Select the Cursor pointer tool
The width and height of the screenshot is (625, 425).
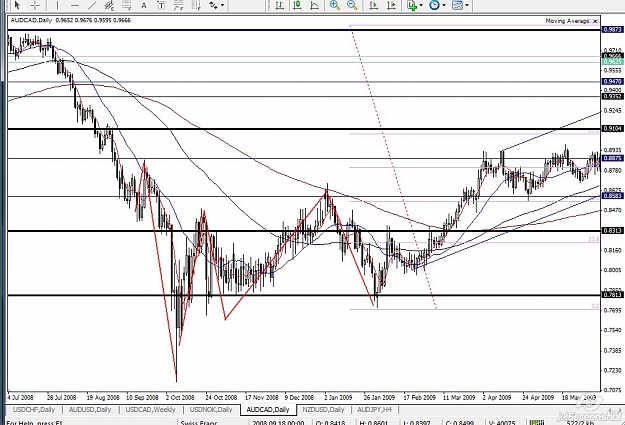(17, 5)
